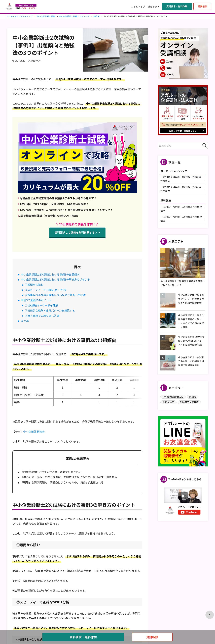Viewport: 215px width, 644px height.
Task: Click the red YouTube button
Action: click(189, 512)
